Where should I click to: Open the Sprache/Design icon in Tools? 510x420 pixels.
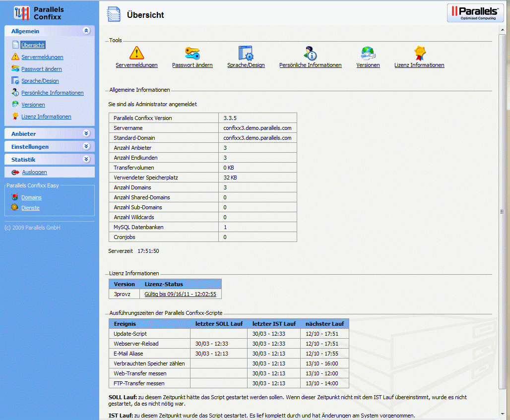pos(246,53)
